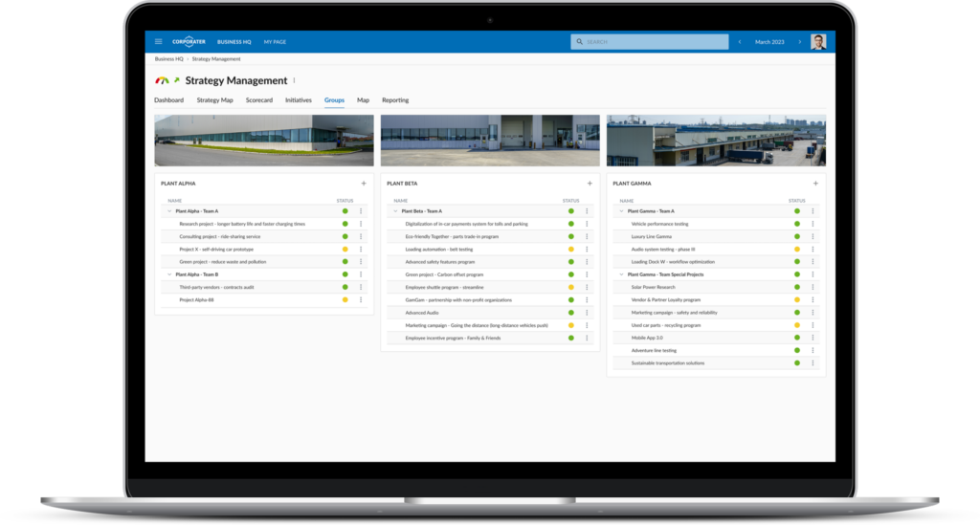This screenshot has height=525, width=980.
Task: Open Marketing campaign Going the distance row
Action: pos(490,325)
